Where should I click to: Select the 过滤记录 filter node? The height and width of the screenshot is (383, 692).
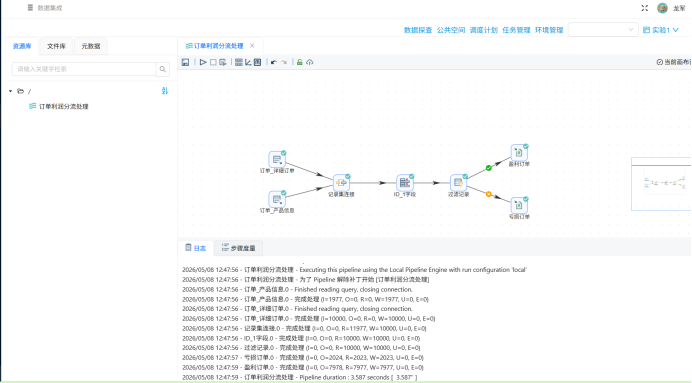[459, 183]
